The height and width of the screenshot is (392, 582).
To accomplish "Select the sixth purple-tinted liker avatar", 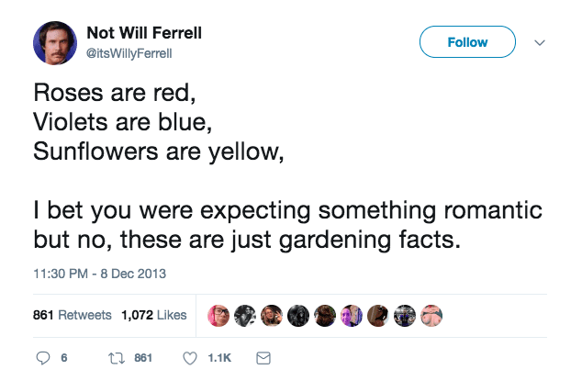I will point(352,316).
